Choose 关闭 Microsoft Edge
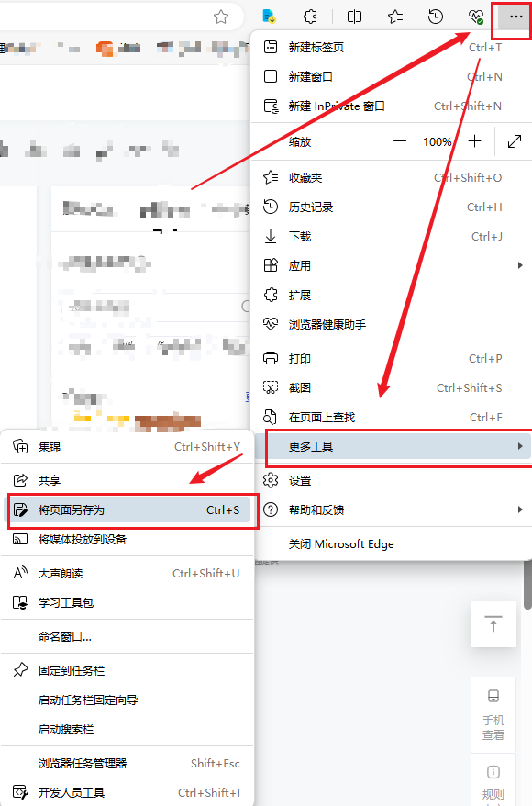 point(392,543)
